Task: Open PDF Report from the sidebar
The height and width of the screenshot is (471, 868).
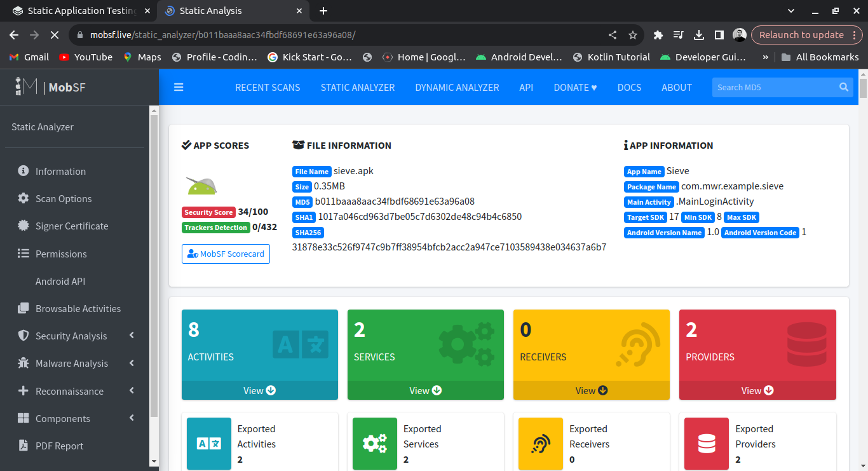Action: (59, 446)
